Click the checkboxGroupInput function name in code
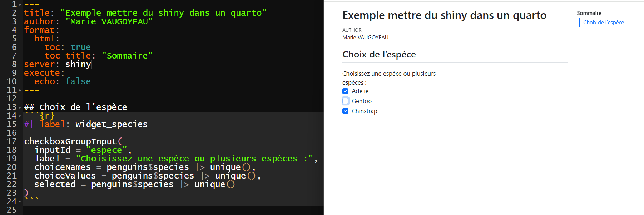 pos(70,141)
